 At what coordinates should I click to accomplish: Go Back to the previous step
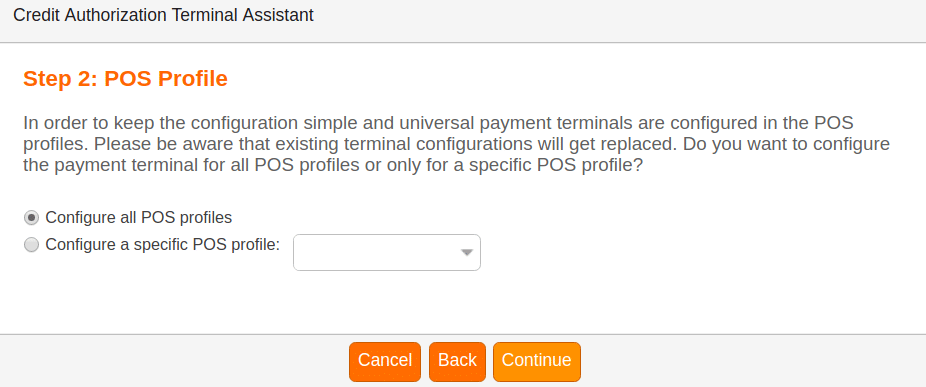(x=457, y=362)
